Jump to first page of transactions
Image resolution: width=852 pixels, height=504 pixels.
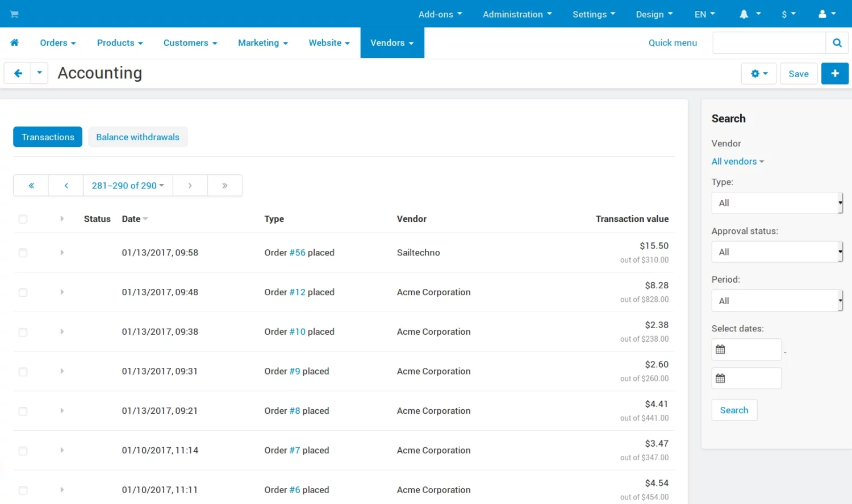tap(31, 186)
